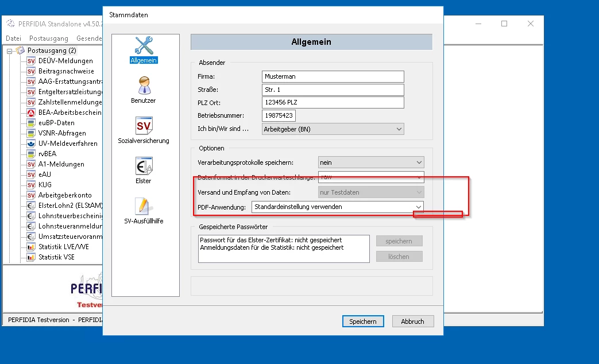Select VSNR-Abfragen in the tree
The height and width of the screenshot is (364, 599).
[x=62, y=133]
